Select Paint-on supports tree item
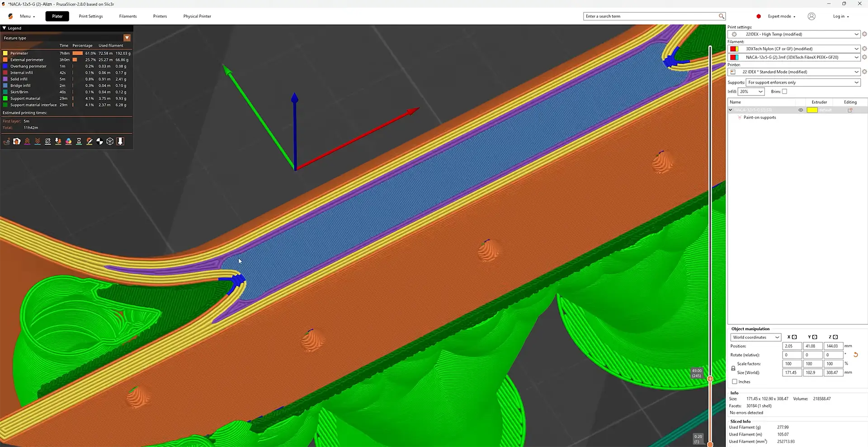 pos(759,118)
